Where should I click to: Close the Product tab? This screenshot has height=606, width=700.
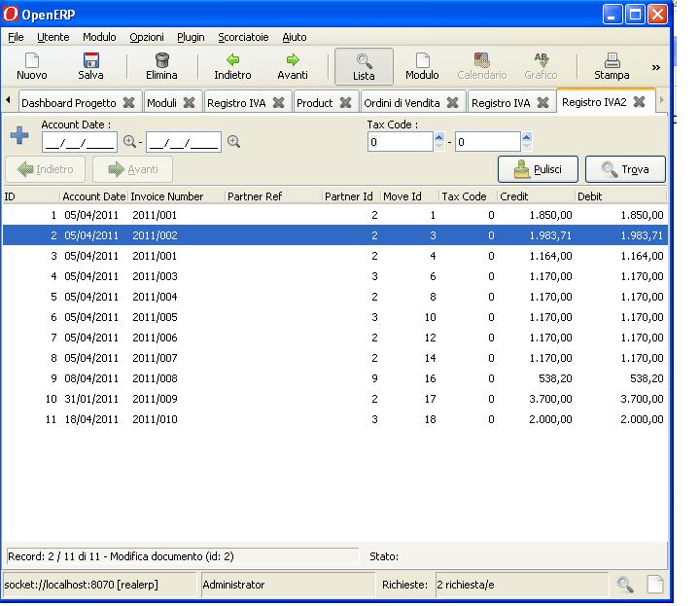pyautogui.click(x=345, y=103)
